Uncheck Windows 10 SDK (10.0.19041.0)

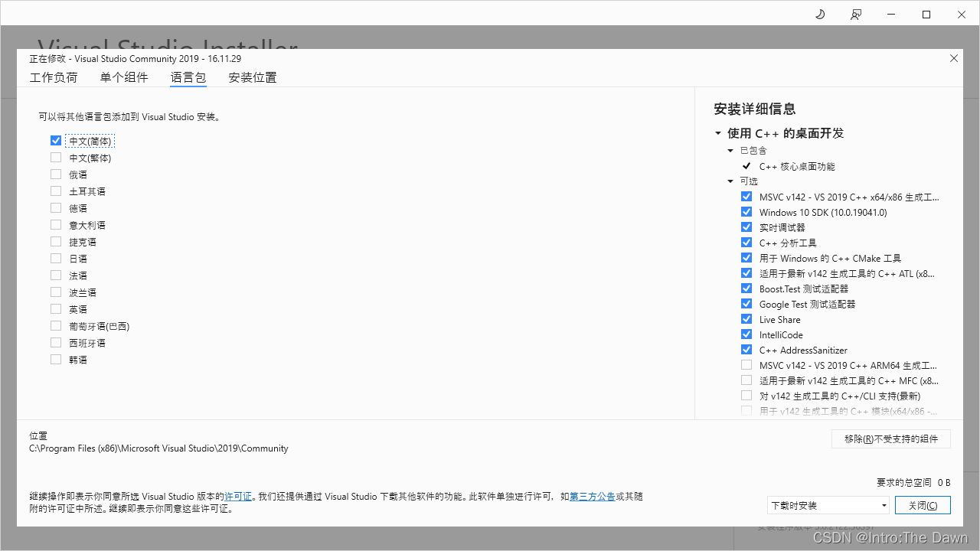746,212
